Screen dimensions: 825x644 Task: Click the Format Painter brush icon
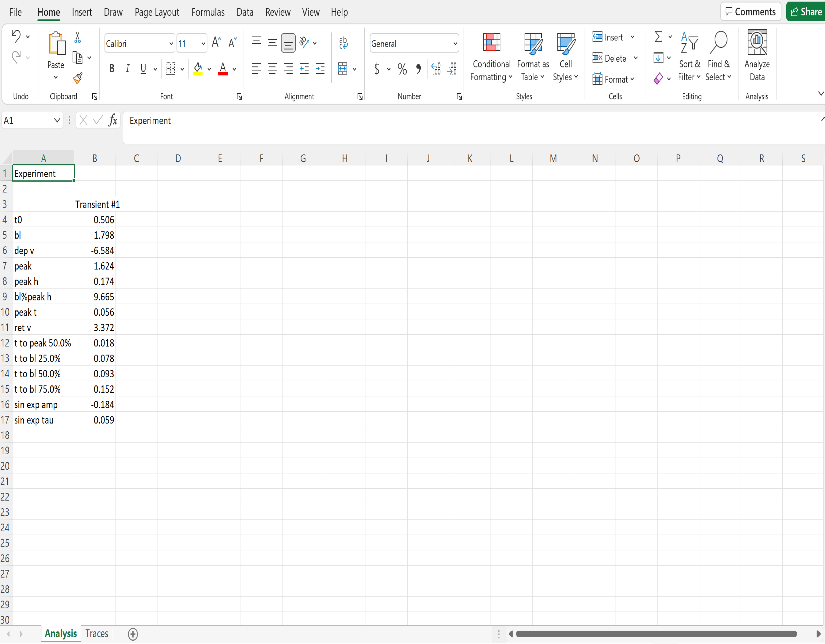(77, 78)
